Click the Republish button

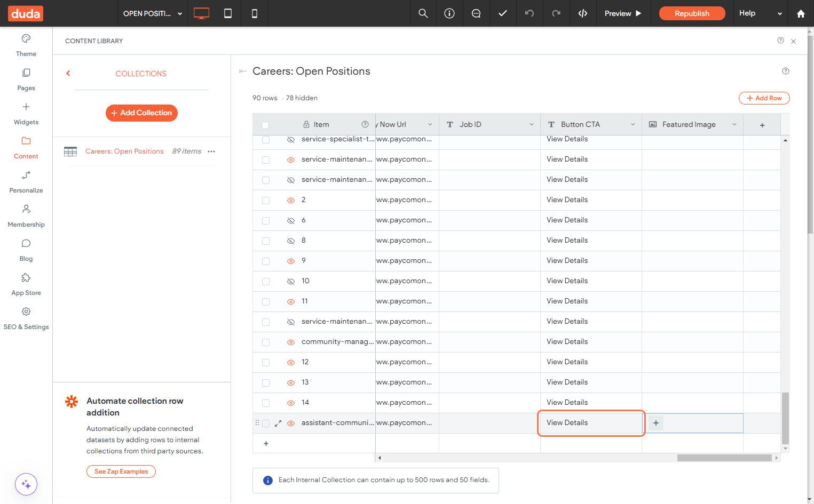pos(692,13)
